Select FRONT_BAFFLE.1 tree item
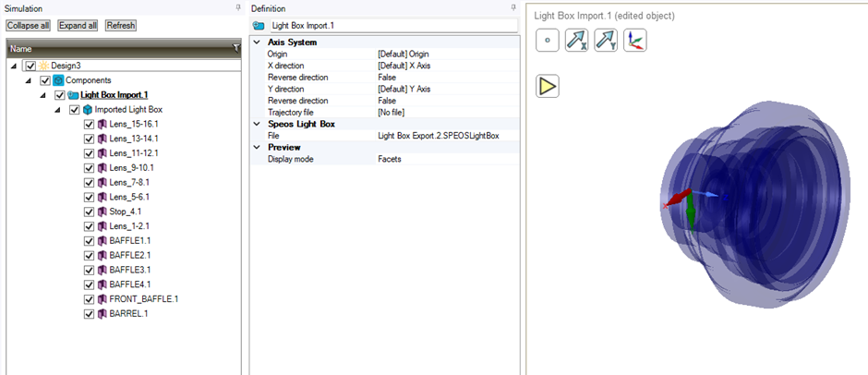Viewport: 868px width, 375px height. [143, 299]
